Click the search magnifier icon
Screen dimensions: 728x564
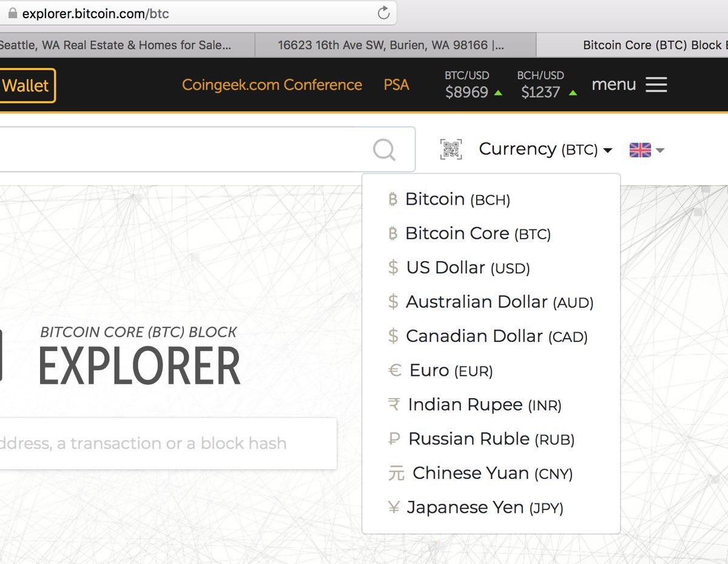tap(384, 149)
